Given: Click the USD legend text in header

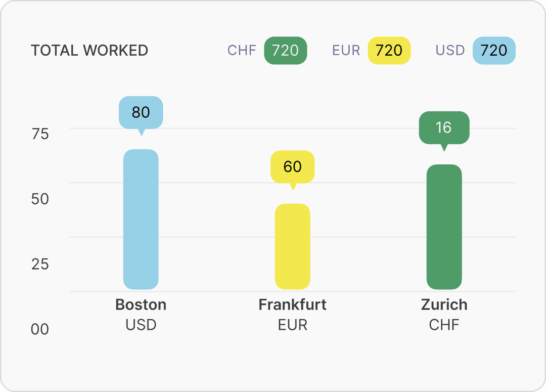Looking at the screenshot, I should coord(450,51).
